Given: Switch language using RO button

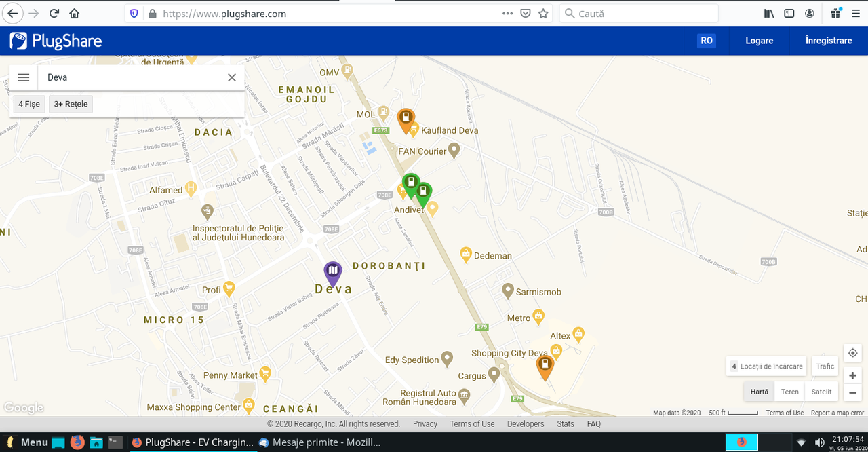Looking at the screenshot, I should click(707, 41).
